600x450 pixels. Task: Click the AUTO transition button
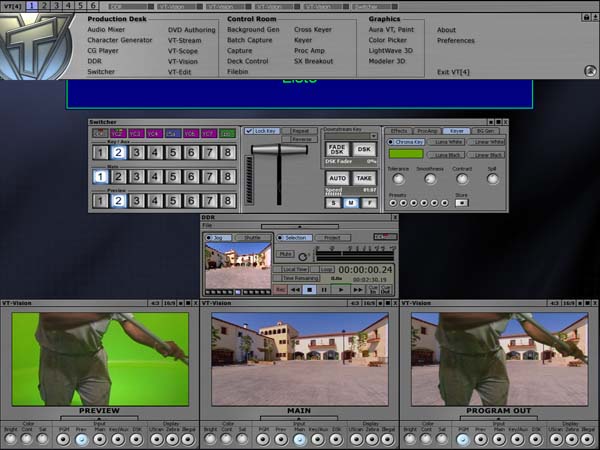tap(337, 178)
